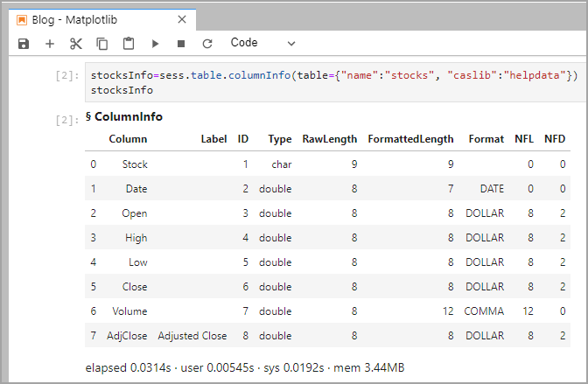The height and width of the screenshot is (384, 588).
Task: Cut the selected cell with scissors icon
Action: click(76, 43)
